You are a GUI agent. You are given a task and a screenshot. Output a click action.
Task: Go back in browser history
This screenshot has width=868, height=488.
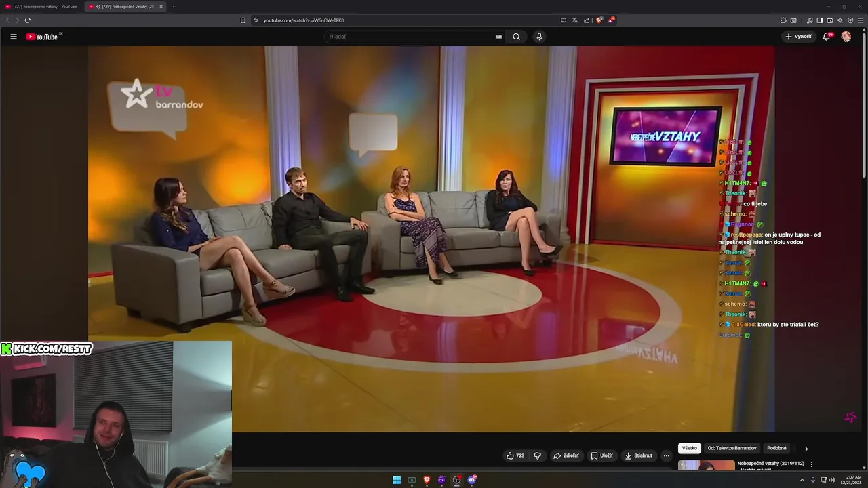tap(7, 20)
